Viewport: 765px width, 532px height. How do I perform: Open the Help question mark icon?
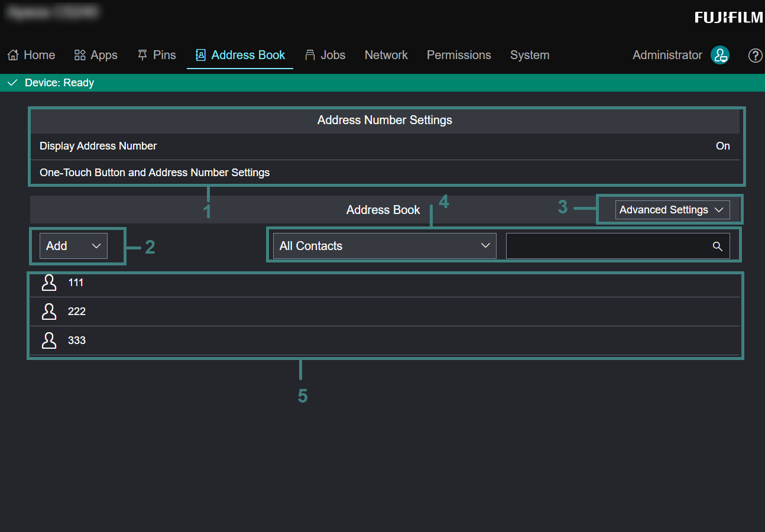(755, 55)
